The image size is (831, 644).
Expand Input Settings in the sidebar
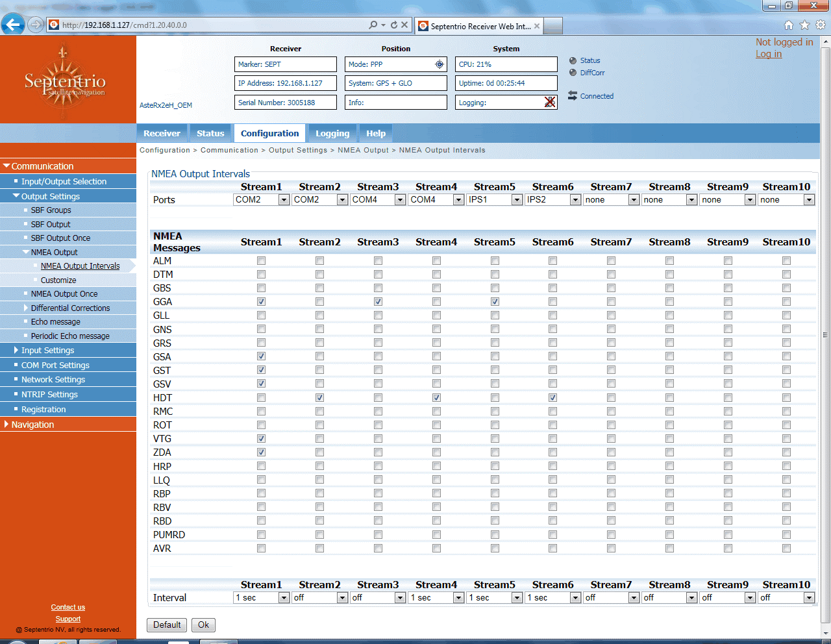pyautogui.click(x=47, y=351)
